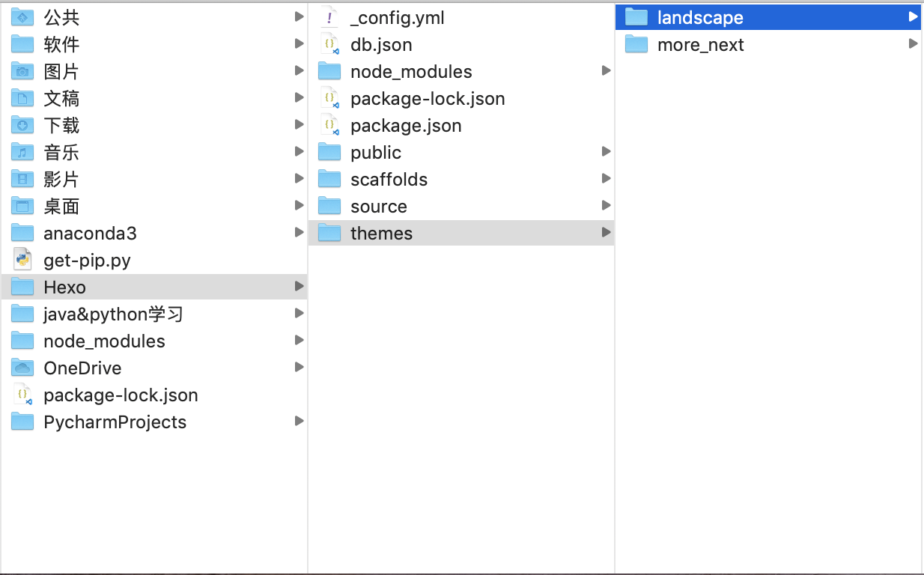
Task: Click the db.json file icon
Action: pos(329,44)
